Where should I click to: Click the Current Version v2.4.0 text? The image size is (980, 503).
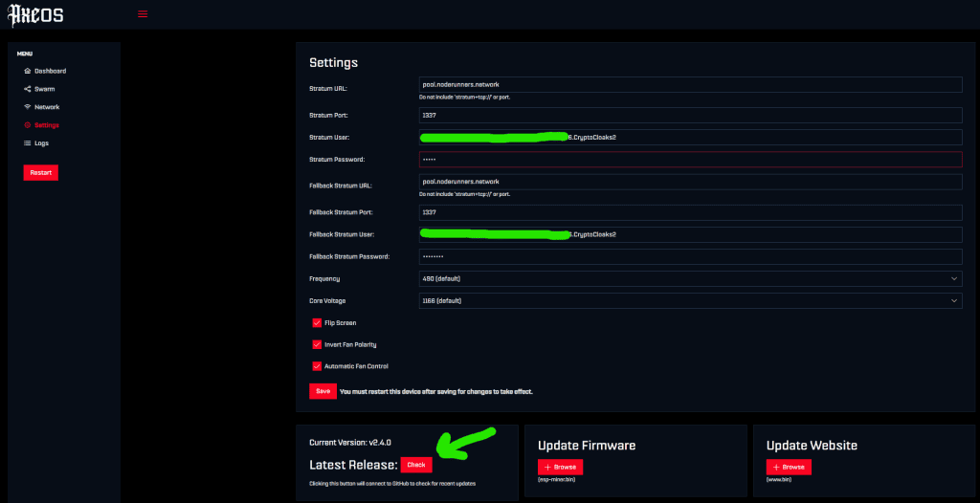[x=350, y=443]
